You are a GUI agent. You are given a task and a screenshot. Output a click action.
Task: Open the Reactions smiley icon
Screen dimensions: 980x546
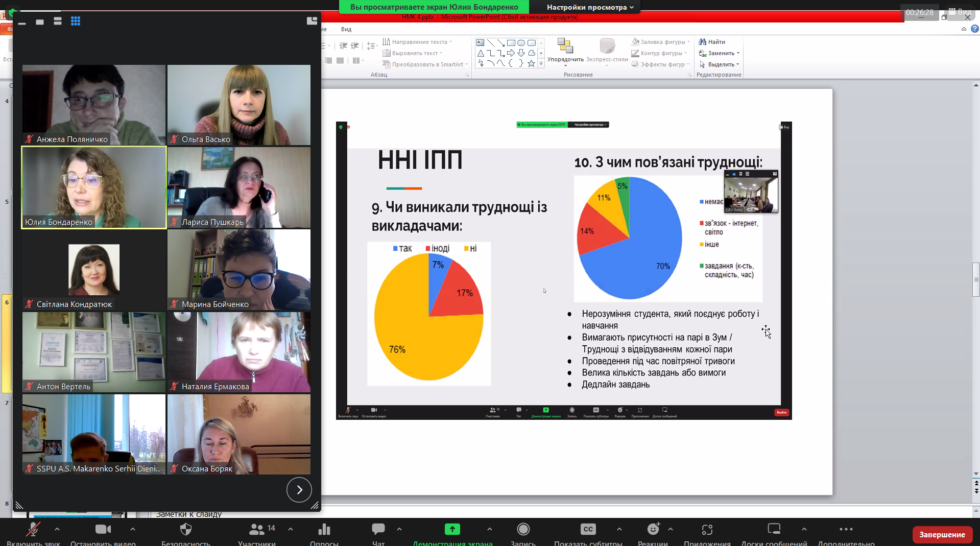(653, 529)
